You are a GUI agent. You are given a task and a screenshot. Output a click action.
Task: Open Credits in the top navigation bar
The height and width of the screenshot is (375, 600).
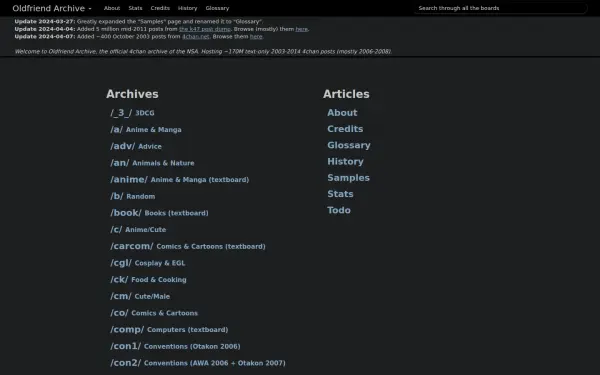(x=160, y=8)
